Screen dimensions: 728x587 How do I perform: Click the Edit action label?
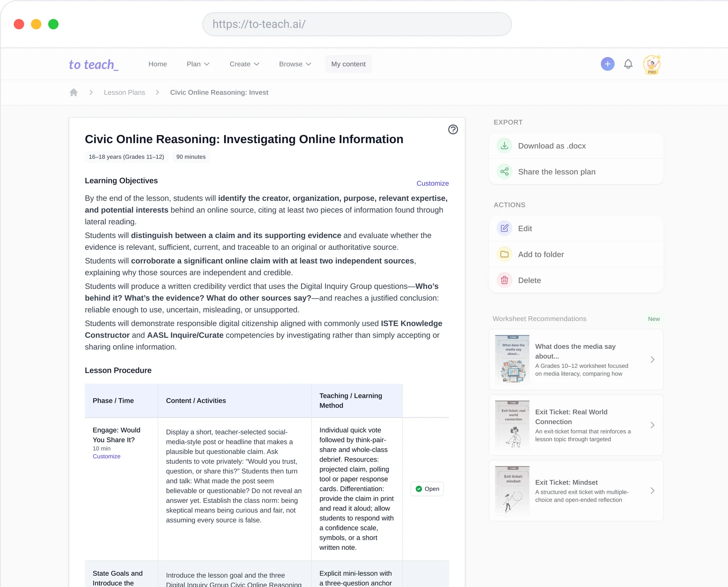[x=525, y=228]
